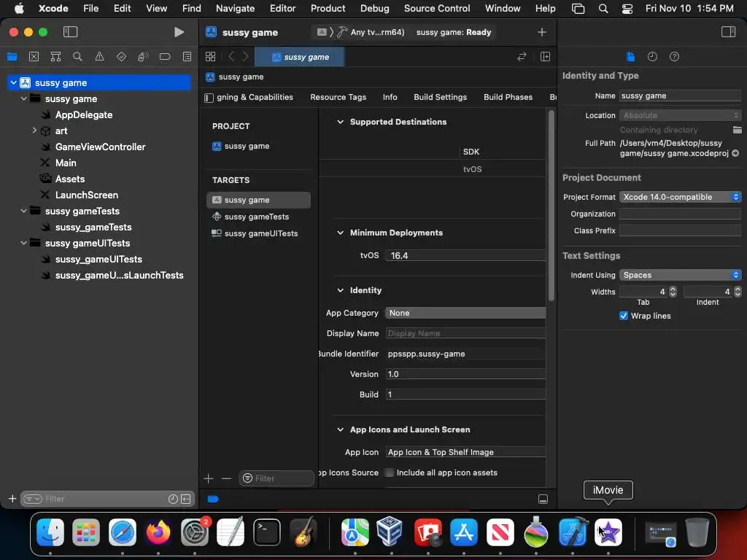Collapse the sussy game project root
The image size is (747, 560).
[x=13, y=82]
